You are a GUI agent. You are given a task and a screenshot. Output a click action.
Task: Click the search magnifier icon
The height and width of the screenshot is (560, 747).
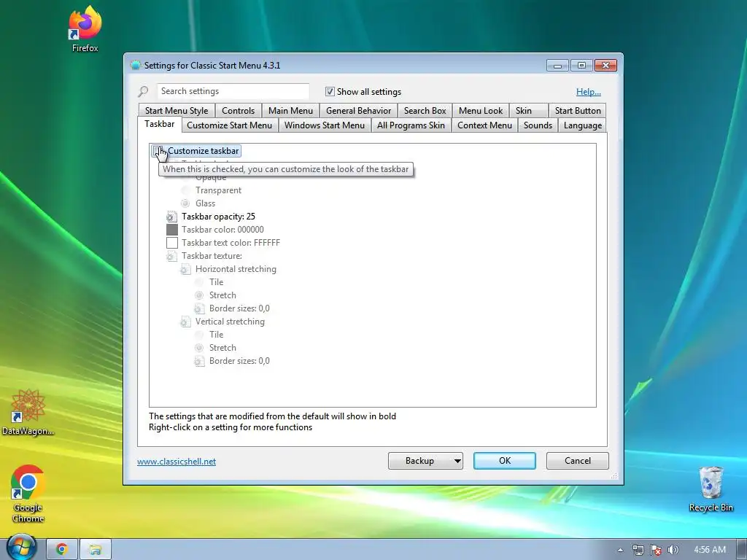(x=143, y=91)
